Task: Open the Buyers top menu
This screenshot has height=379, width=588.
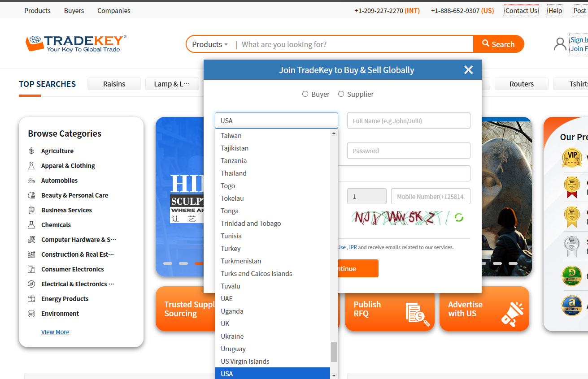Action: pos(74,10)
